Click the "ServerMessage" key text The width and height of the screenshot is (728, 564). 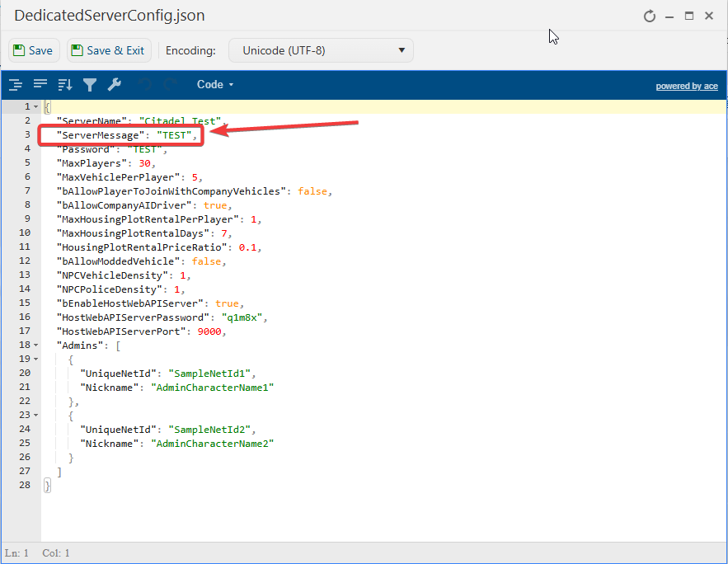(101, 135)
